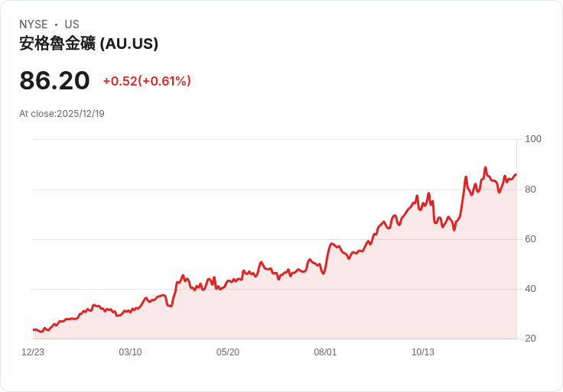Click the leftmost starting point of the price line
This screenshot has height=392, width=563.
[34, 329]
